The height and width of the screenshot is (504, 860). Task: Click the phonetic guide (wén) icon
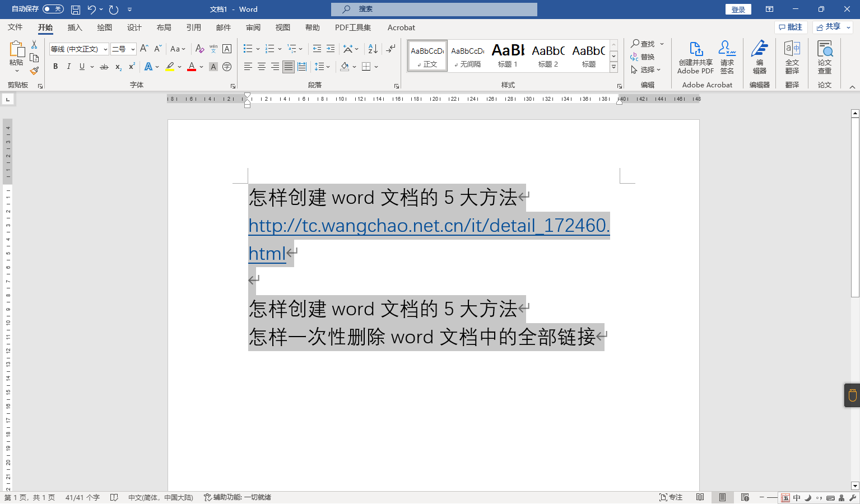(x=213, y=49)
